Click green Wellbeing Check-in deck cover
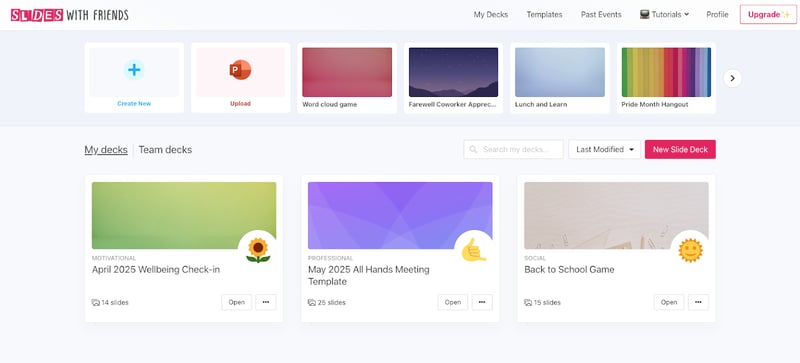 (184, 215)
